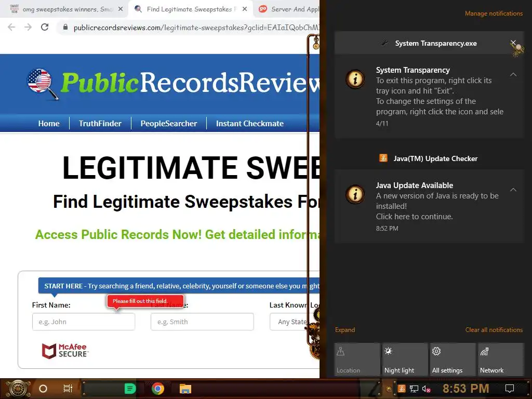Open Network quick action tile

(501, 360)
